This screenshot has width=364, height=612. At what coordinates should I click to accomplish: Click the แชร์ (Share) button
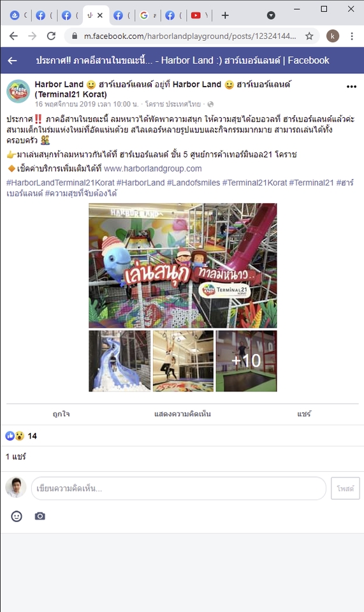pos(304,414)
